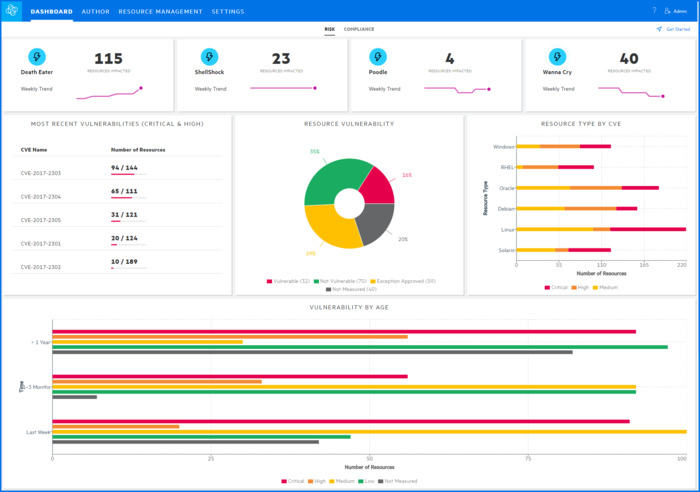Click the app logo in top-left corner
Screen dimensions: 700x492
13,11
